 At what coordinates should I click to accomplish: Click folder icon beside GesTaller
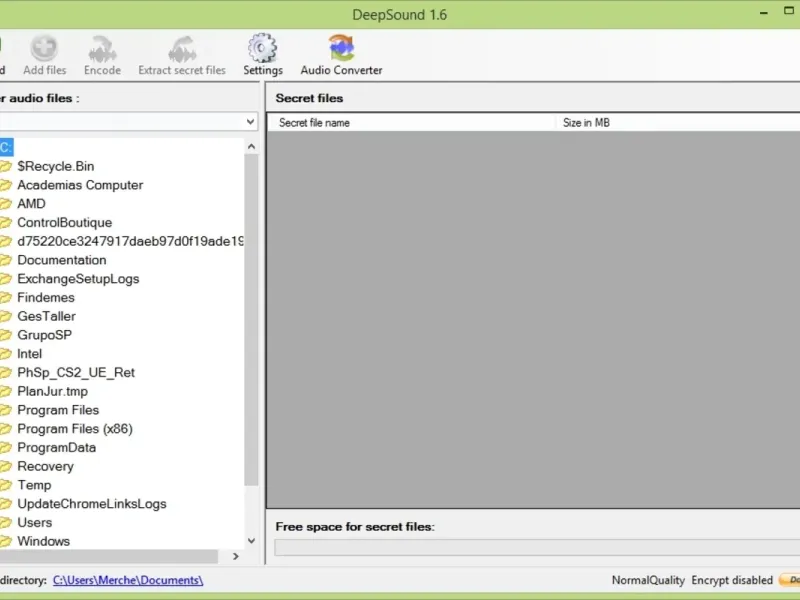pyautogui.click(x=6, y=316)
